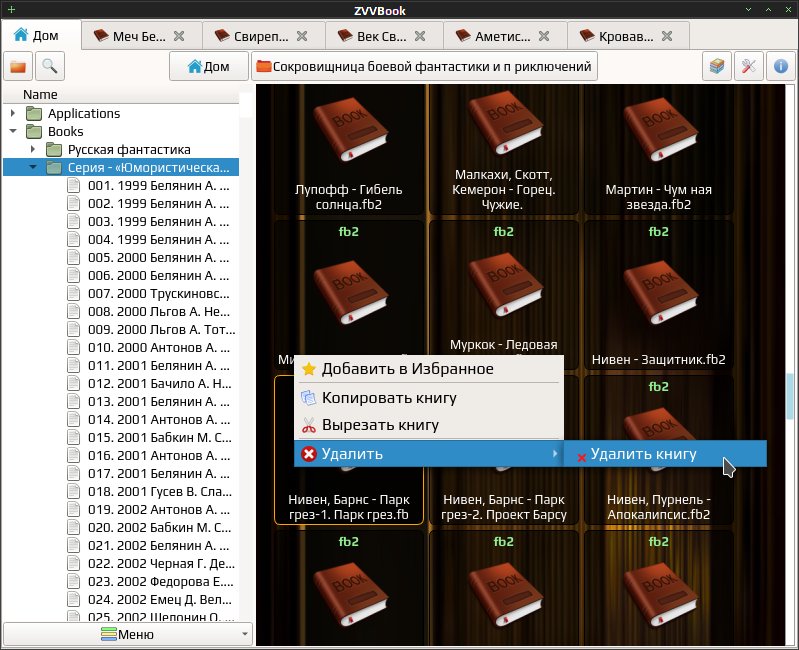Screen dimensions: 799x650
Task: Open book Мартин - Чумная звезда.fb2
Action: 658,150
